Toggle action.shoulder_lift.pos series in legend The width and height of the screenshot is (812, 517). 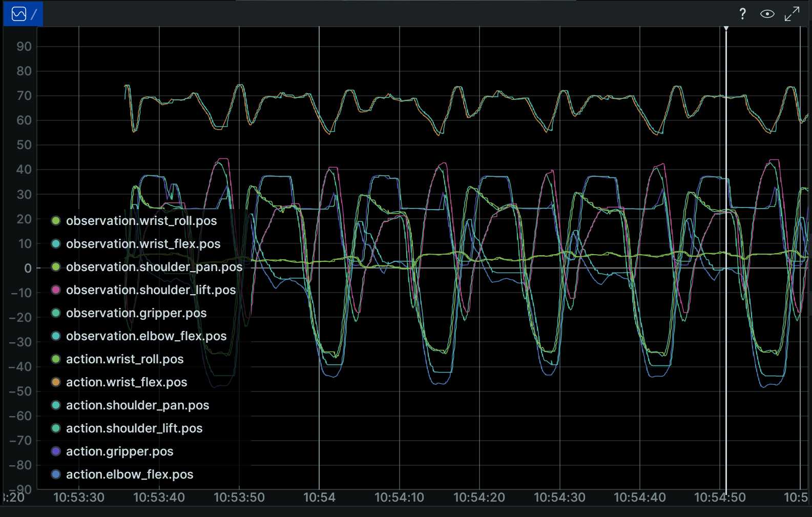127,428
